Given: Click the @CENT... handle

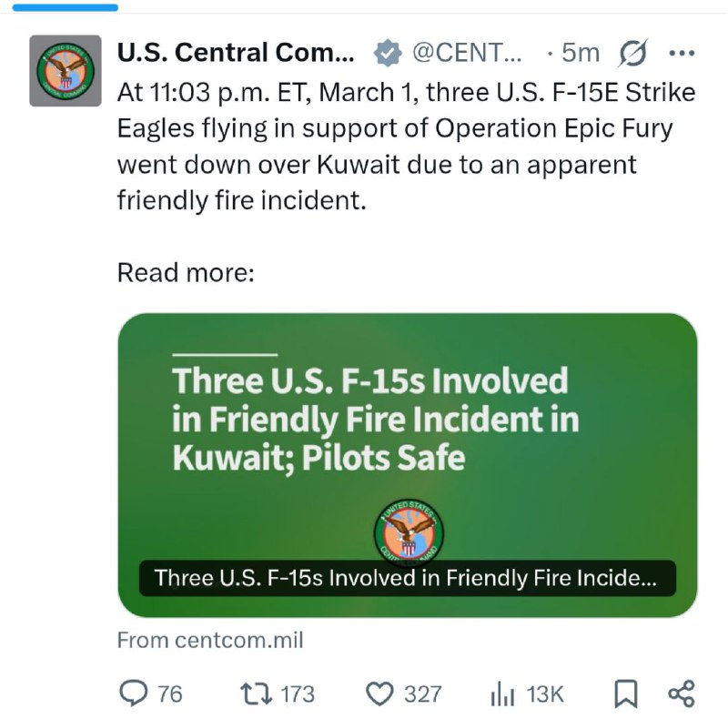Looking at the screenshot, I should [x=467, y=53].
